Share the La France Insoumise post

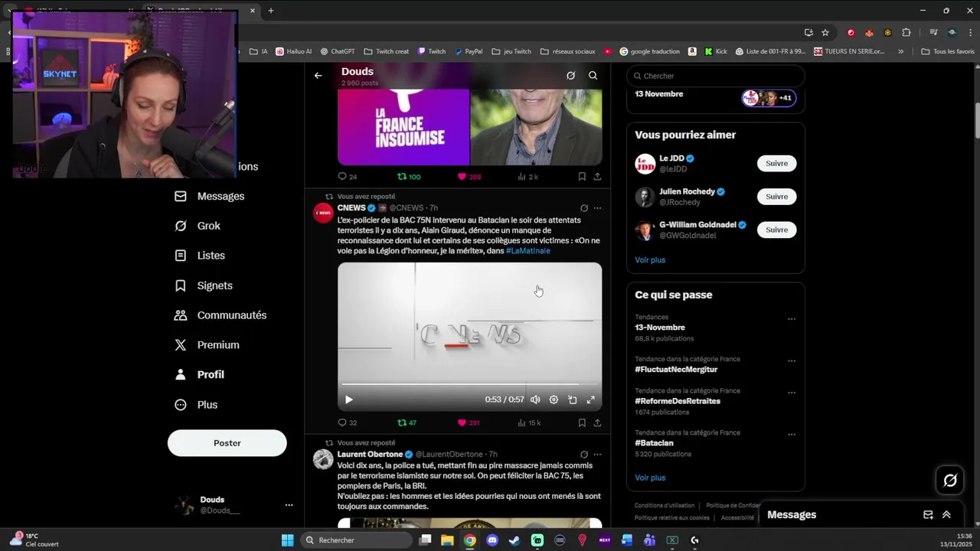coord(597,177)
